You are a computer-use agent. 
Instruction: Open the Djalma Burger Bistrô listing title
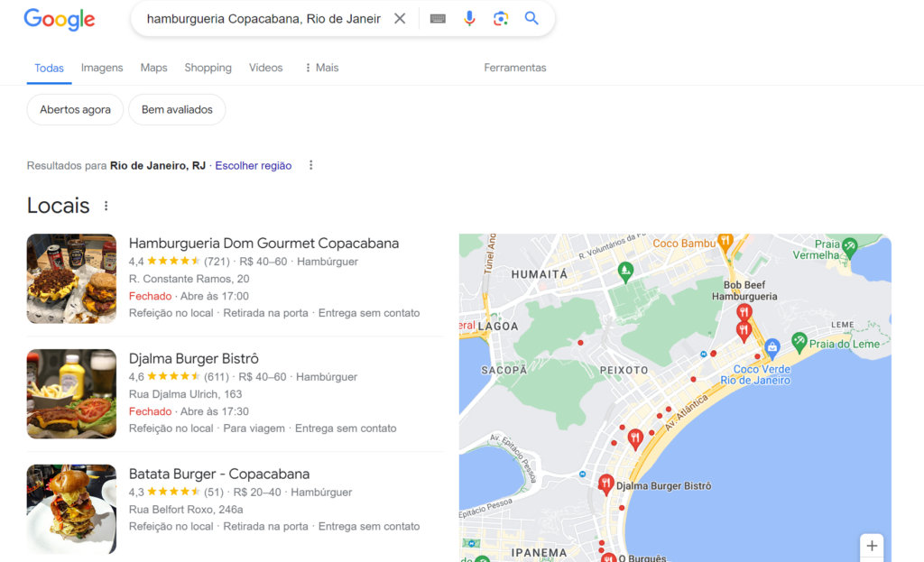194,359
